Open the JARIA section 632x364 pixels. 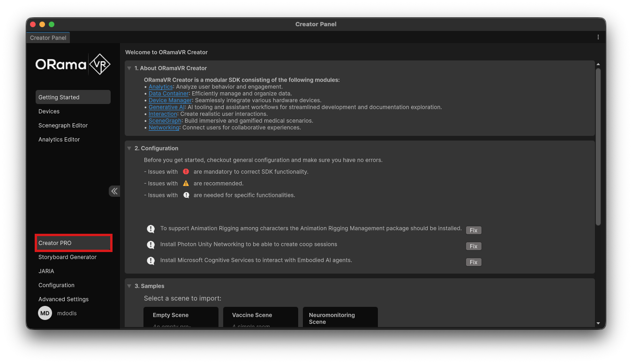pyautogui.click(x=73, y=271)
